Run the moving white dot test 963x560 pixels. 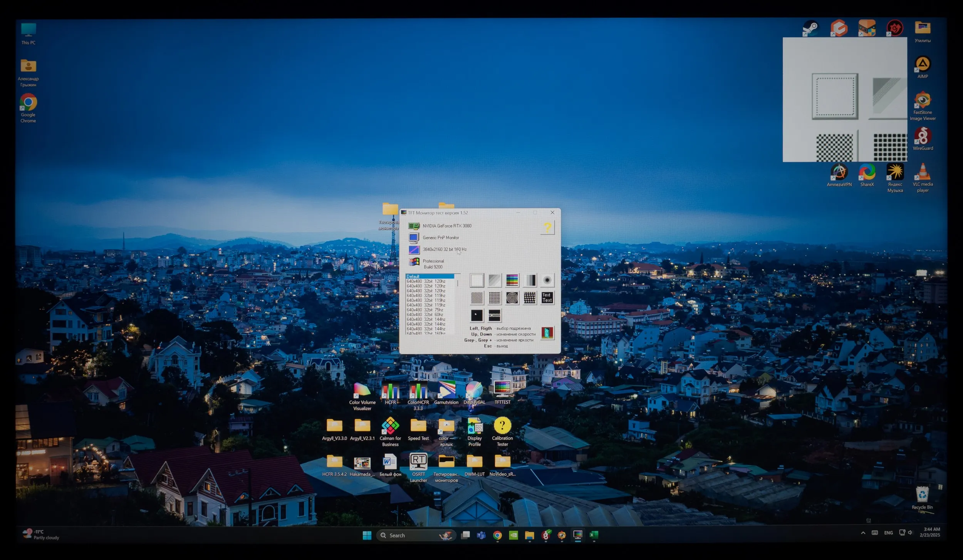(476, 315)
